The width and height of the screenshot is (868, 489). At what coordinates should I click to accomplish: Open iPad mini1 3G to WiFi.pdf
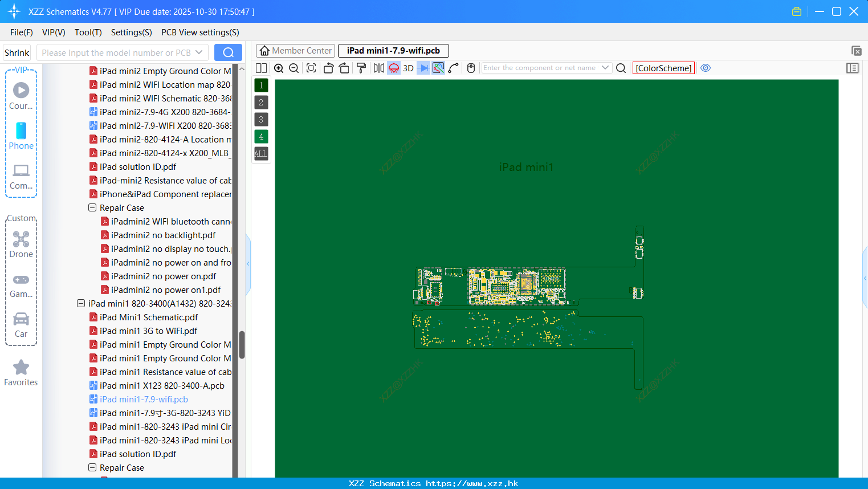(148, 331)
